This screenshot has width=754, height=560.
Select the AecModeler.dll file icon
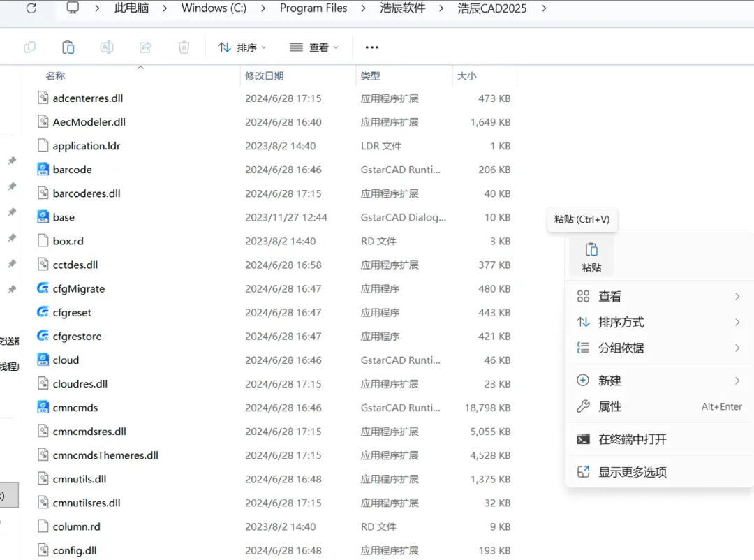click(x=43, y=121)
